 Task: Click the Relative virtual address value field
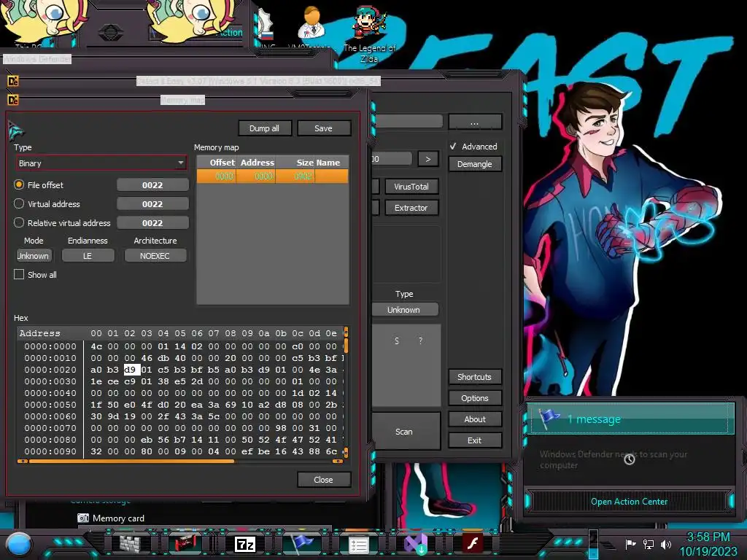152,223
